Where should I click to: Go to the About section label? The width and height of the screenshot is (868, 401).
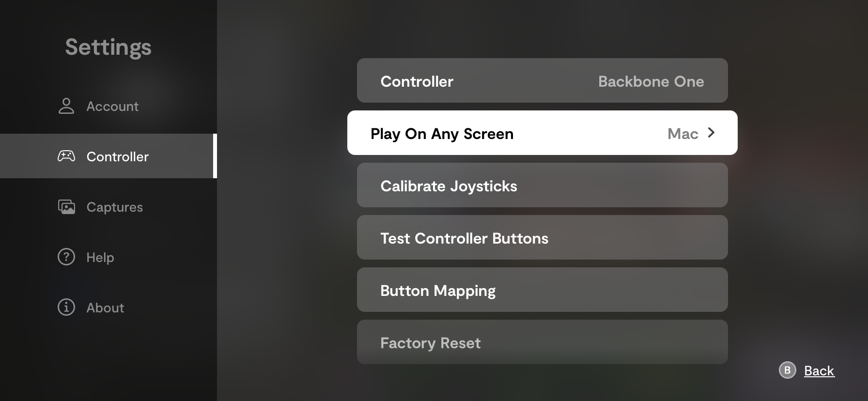click(x=105, y=308)
